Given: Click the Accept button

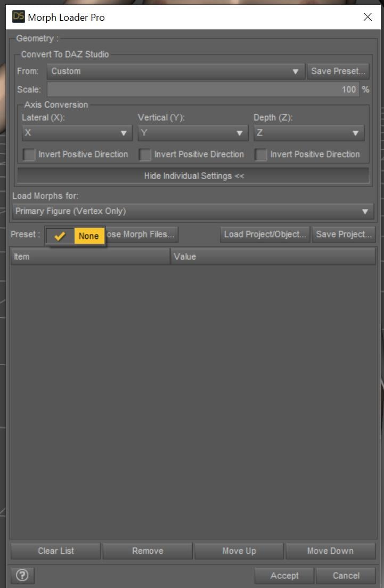Looking at the screenshot, I should tap(284, 576).
